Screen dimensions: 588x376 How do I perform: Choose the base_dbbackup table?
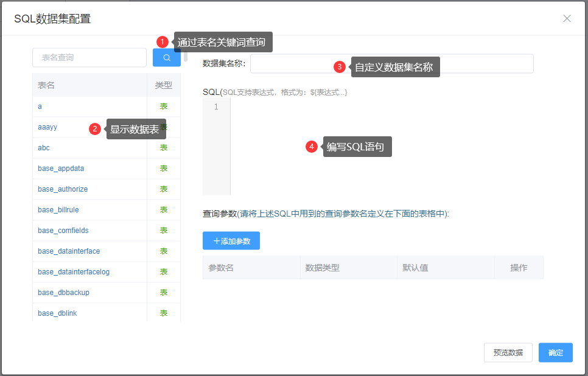(x=63, y=293)
